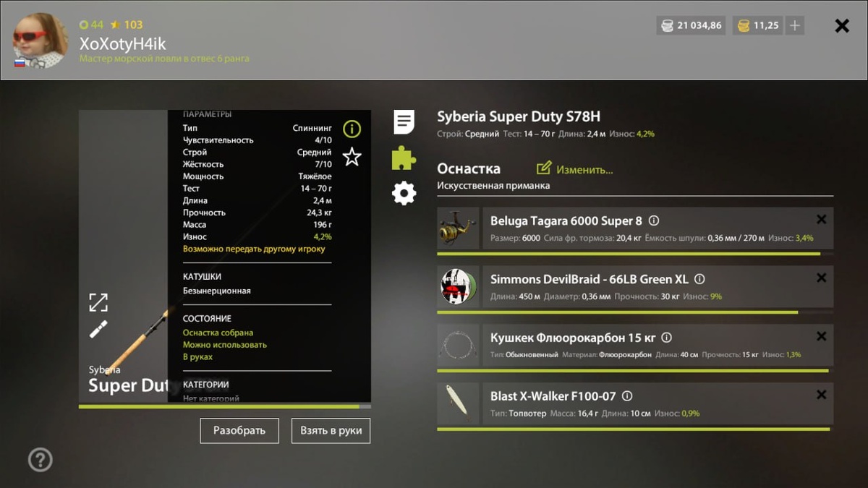Mark the rod as favorite with the star

click(352, 156)
